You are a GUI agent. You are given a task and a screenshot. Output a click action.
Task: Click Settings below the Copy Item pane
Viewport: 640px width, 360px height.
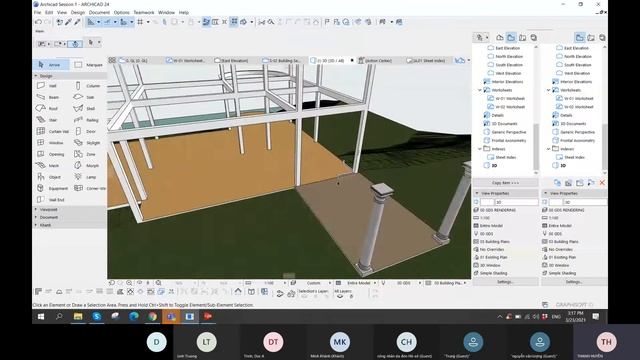click(x=505, y=282)
